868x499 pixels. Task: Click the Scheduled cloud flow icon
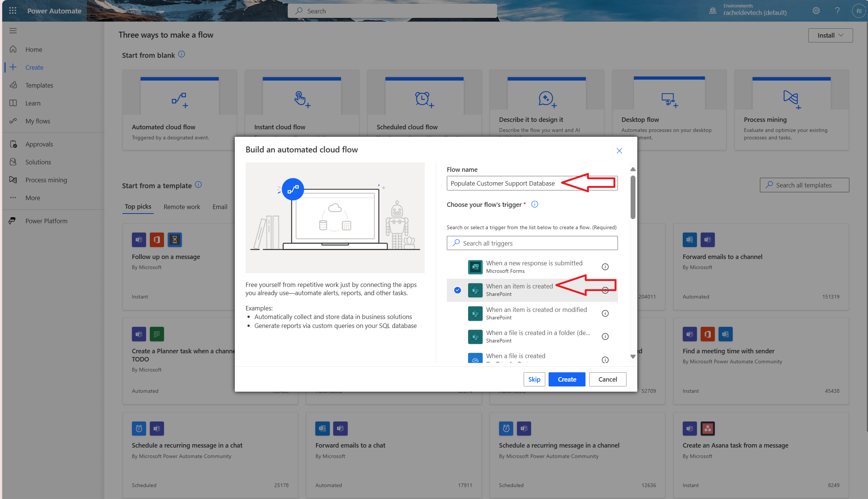[424, 100]
